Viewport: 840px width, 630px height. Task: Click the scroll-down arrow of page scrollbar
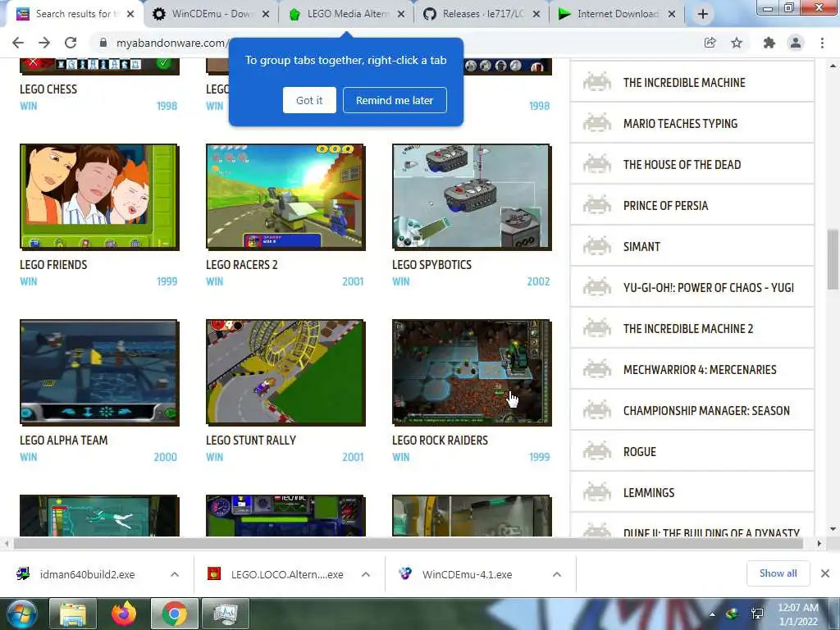pyautogui.click(x=833, y=529)
